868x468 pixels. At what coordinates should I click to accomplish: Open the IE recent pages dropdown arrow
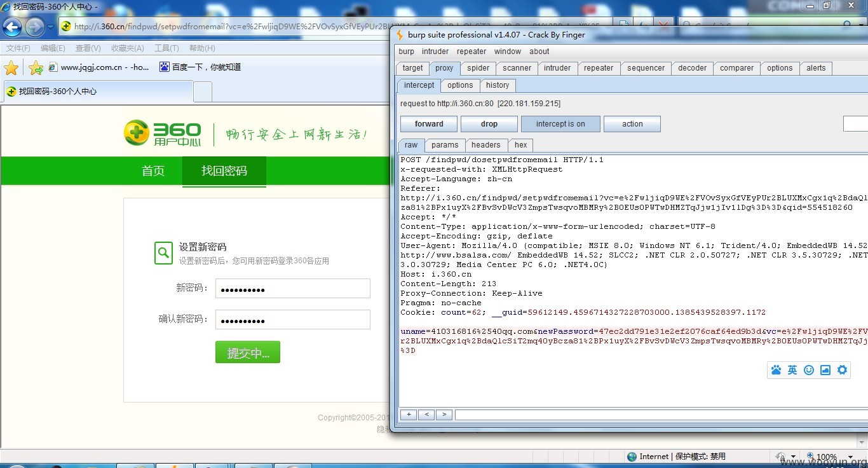pyautogui.click(x=51, y=27)
